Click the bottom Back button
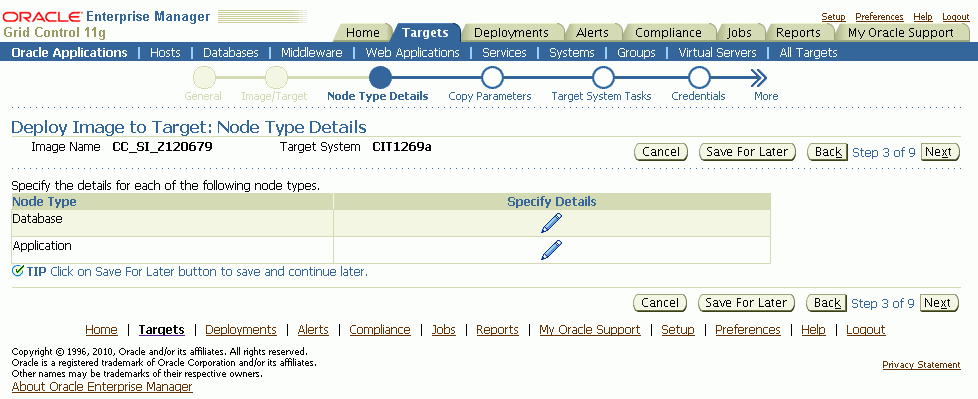 click(x=827, y=303)
